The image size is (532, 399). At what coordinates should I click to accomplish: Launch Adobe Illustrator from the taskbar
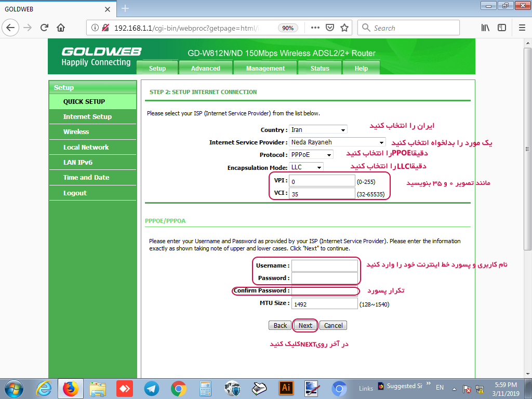(285, 388)
